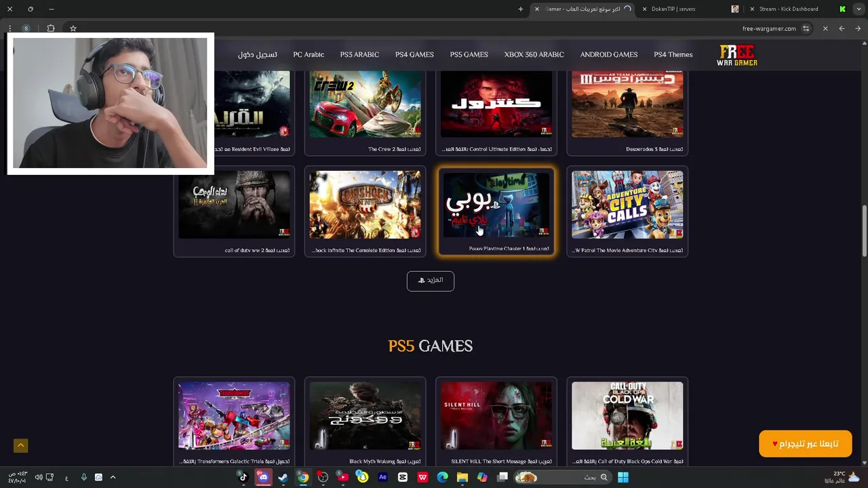View site information for free-wargamer.com
This screenshot has width=868, height=488.
click(806, 28)
